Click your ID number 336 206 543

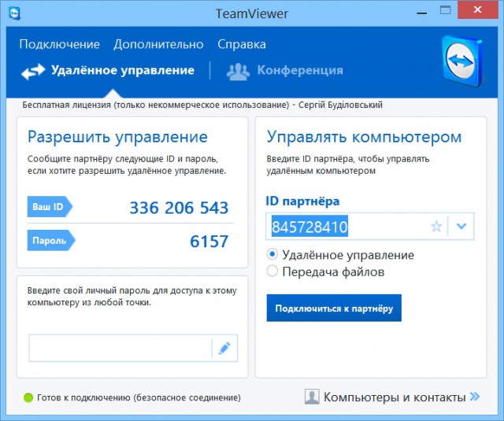tap(179, 208)
